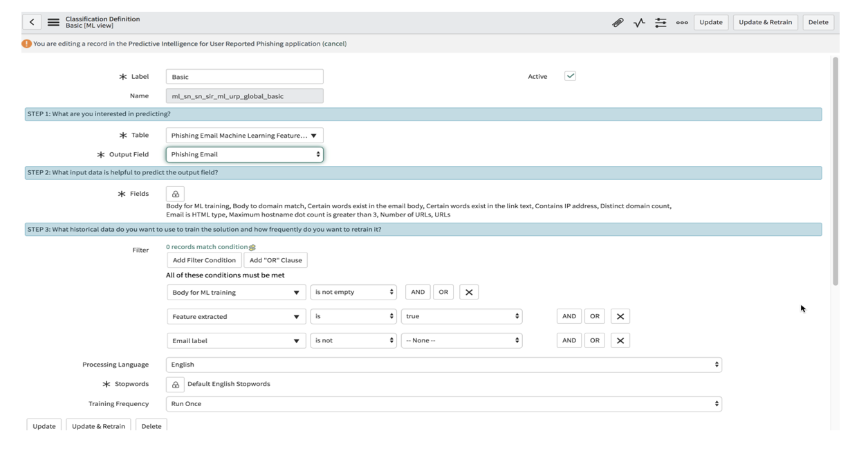
Task: Open the Feature extracted field dropdown
Action: tap(236, 317)
